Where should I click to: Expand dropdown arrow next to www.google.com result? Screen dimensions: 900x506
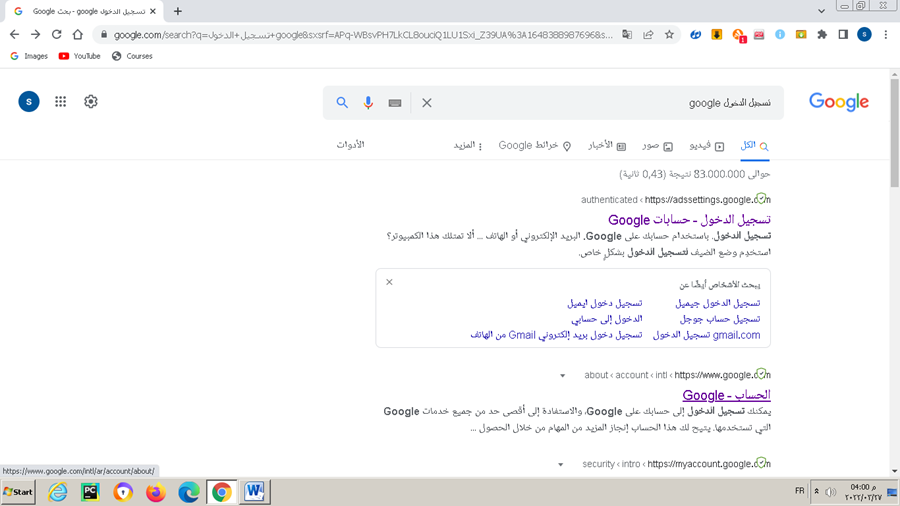click(562, 376)
